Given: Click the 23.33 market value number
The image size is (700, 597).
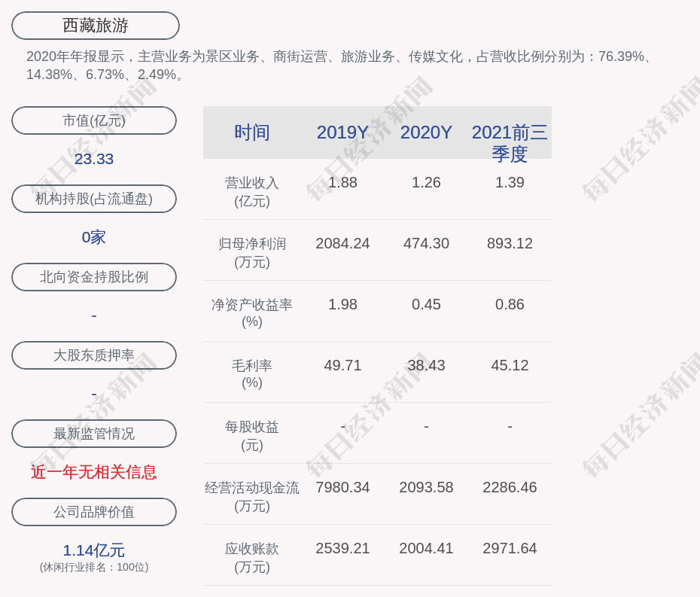Looking at the screenshot, I should pos(94,159).
